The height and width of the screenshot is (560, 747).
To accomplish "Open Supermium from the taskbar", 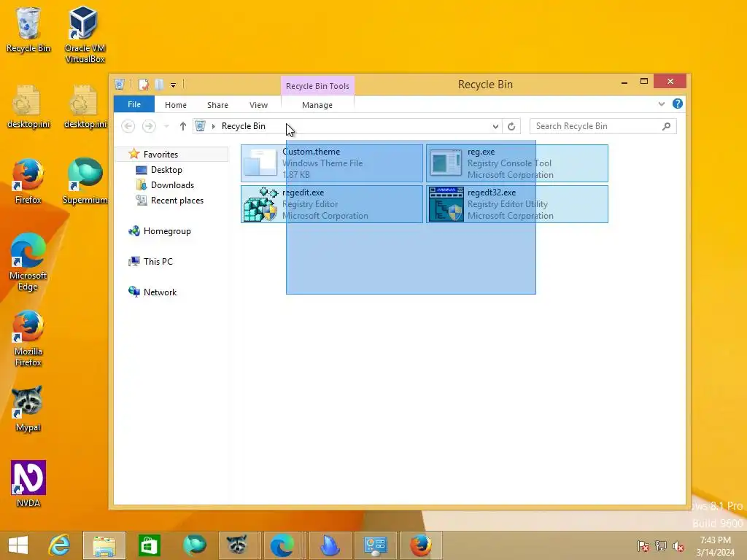I will [194, 545].
